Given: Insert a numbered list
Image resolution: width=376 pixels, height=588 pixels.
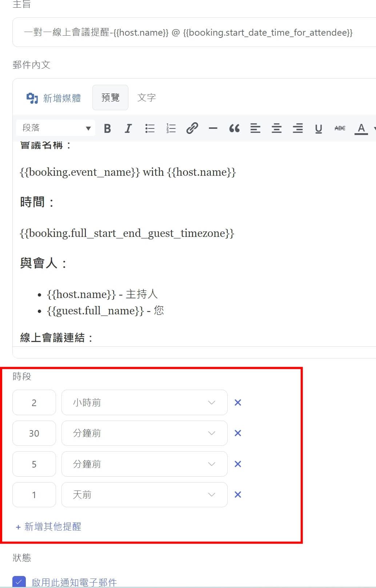Looking at the screenshot, I should coord(171,128).
